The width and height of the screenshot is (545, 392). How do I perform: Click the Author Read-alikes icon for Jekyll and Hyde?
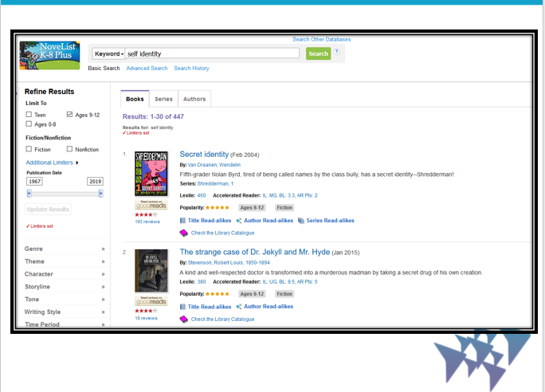239,307
